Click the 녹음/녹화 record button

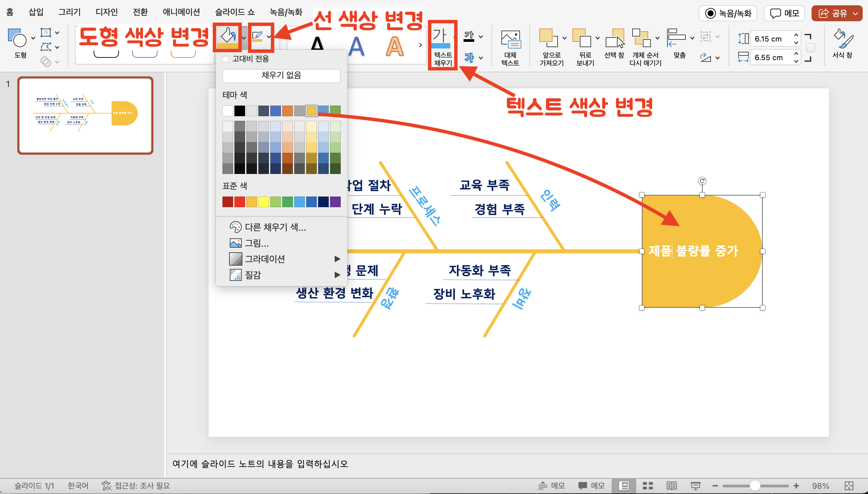coord(728,13)
